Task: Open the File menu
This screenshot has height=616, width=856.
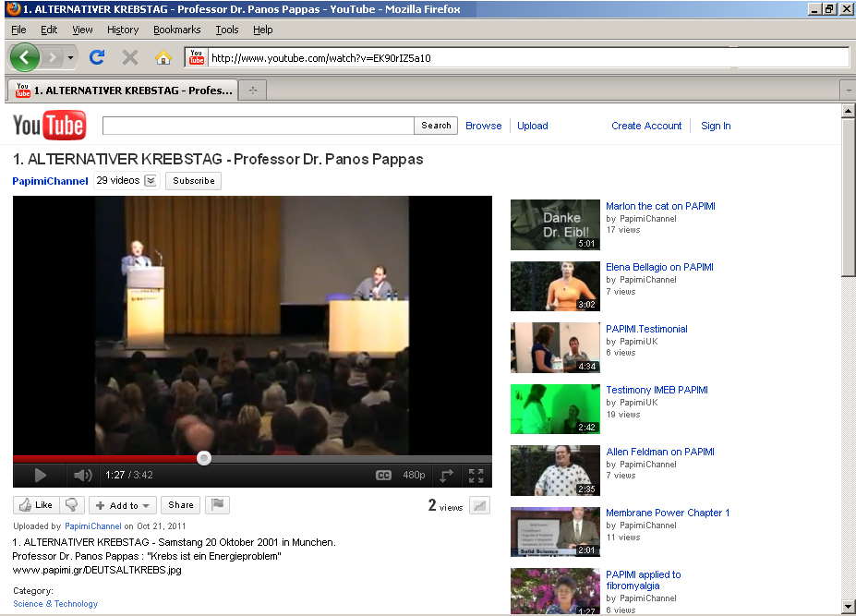Action: [x=18, y=30]
